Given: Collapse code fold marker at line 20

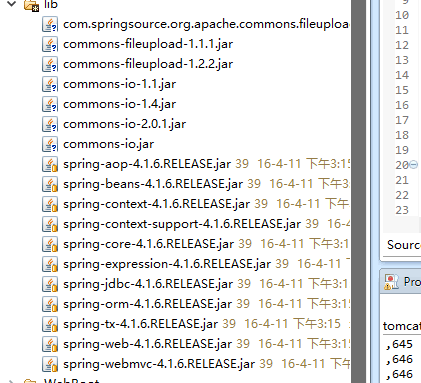Looking at the screenshot, I should (x=413, y=165).
